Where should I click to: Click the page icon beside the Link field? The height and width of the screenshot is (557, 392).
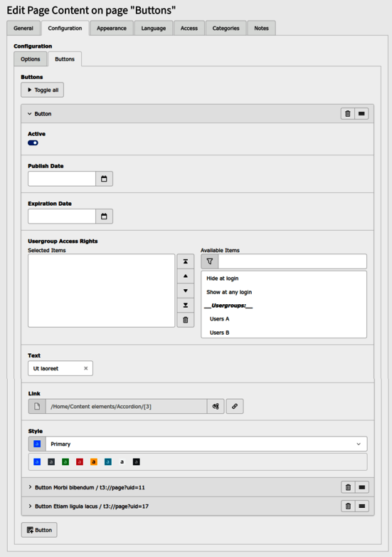tap(37, 407)
